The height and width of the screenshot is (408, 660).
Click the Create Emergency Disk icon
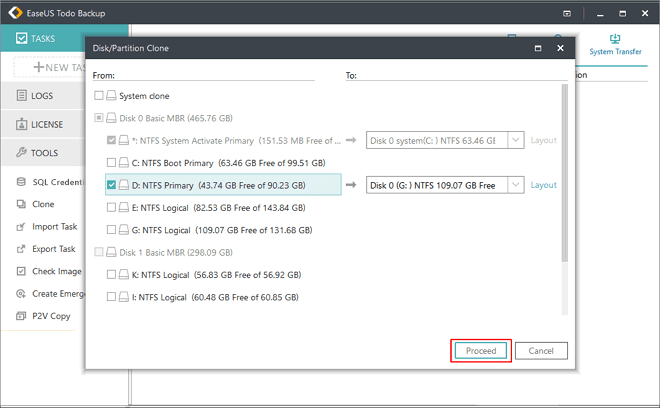pyautogui.click(x=21, y=293)
